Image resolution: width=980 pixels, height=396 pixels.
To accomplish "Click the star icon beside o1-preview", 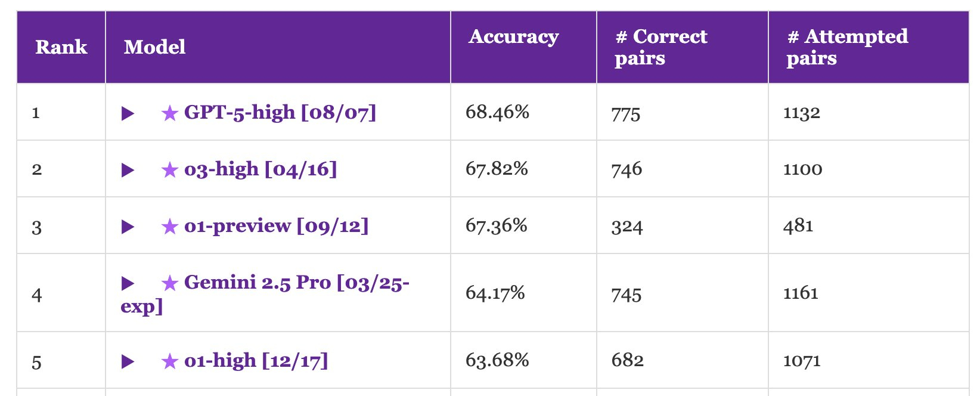I will click(x=170, y=226).
